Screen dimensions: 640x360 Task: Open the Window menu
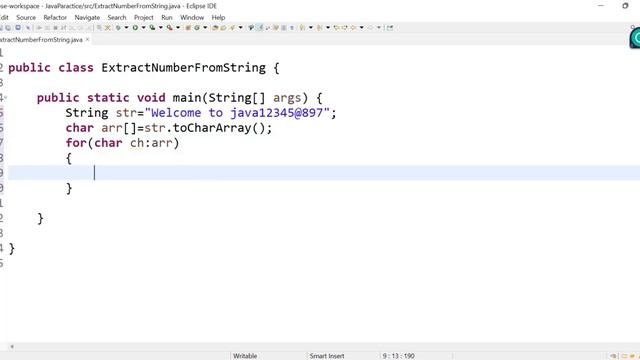(x=192, y=18)
